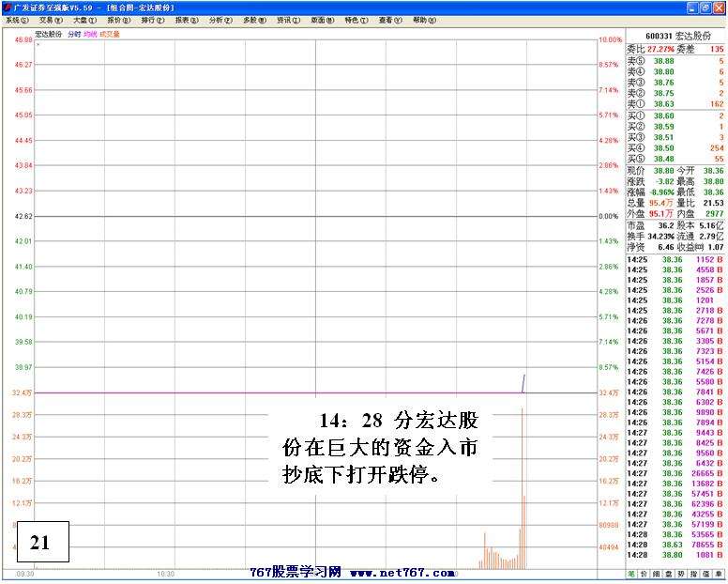Switch to the 值 tab
The width and height of the screenshot is (728, 584).
705,575
